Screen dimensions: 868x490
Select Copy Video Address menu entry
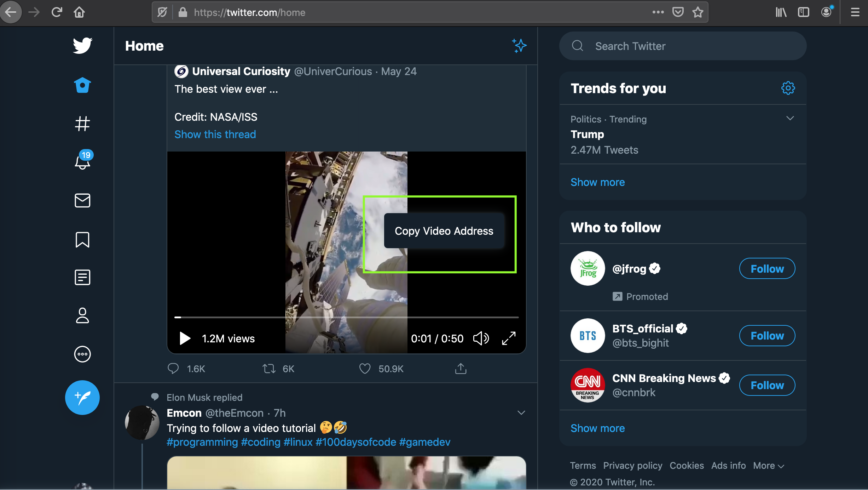click(444, 231)
